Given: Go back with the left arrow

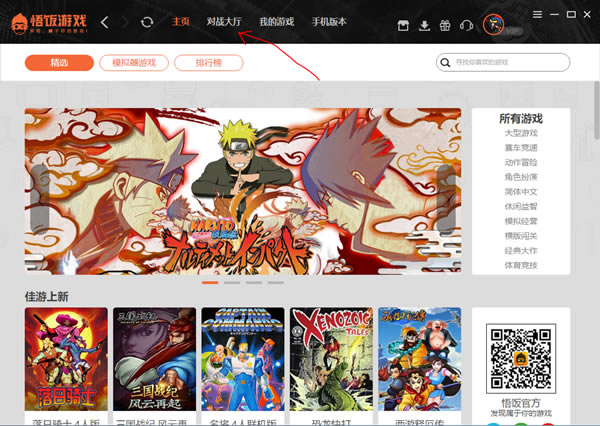Looking at the screenshot, I should (104, 22).
